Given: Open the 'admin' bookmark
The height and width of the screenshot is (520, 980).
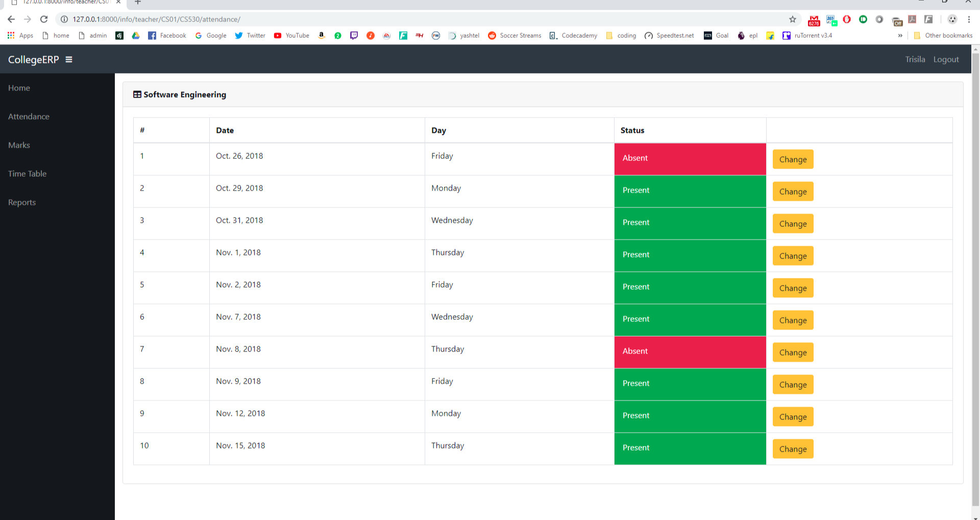Looking at the screenshot, I should click(x=92, y=35).
